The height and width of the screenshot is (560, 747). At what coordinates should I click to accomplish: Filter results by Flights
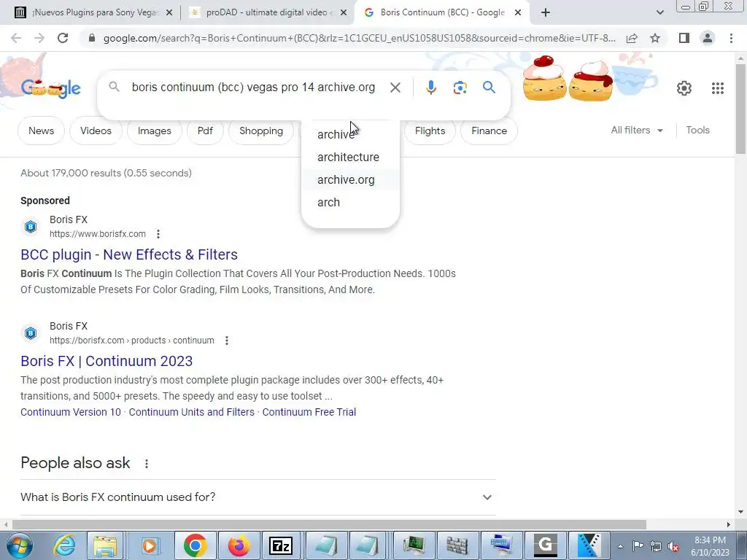point(430,131)
